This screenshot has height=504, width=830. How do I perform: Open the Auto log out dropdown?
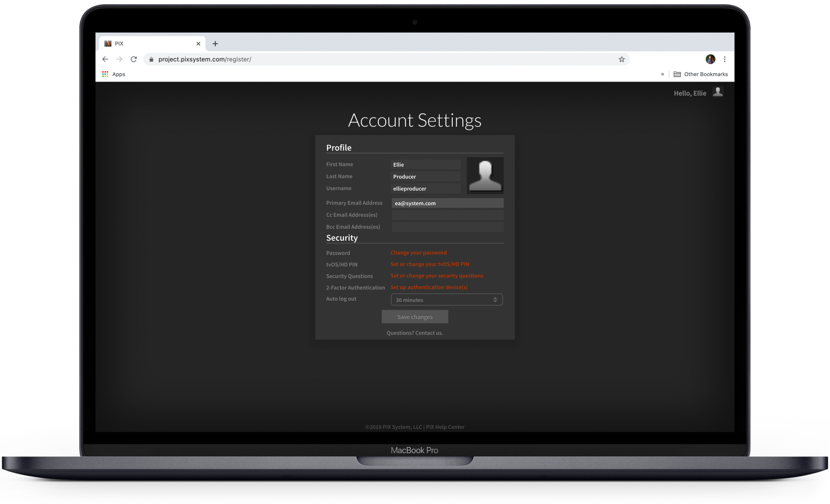click(x=446, y=300)
